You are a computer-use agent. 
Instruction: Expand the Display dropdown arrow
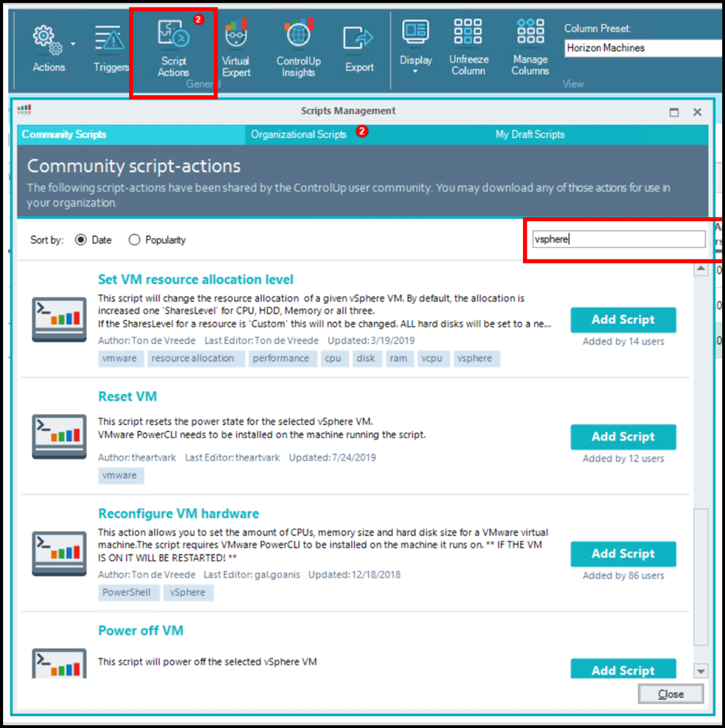pos(415,72)
